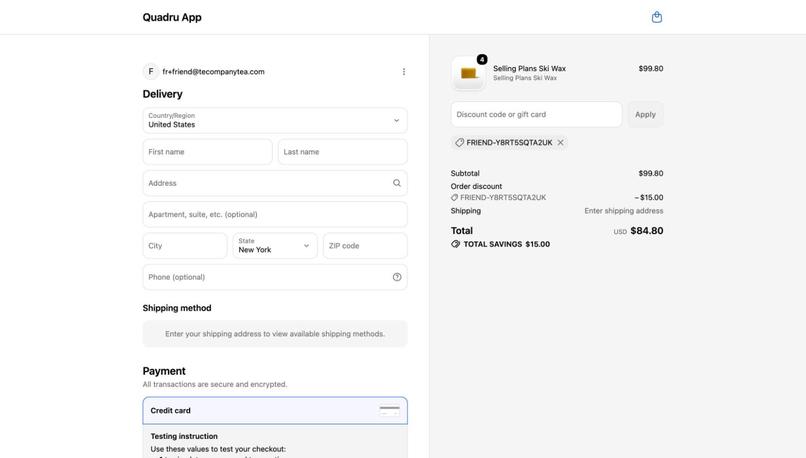Viewport: 806px width, 458px height.
Task: Click the City field
Action: 185,246
